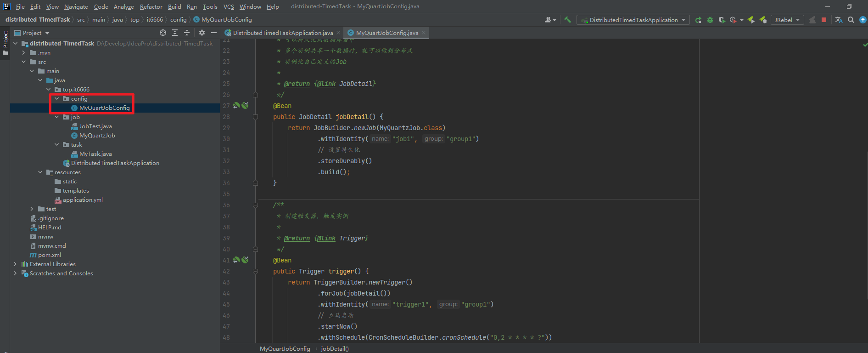Select HELP.md in project tree
This screenshot has height=353, width=868.
pos(49,227)
